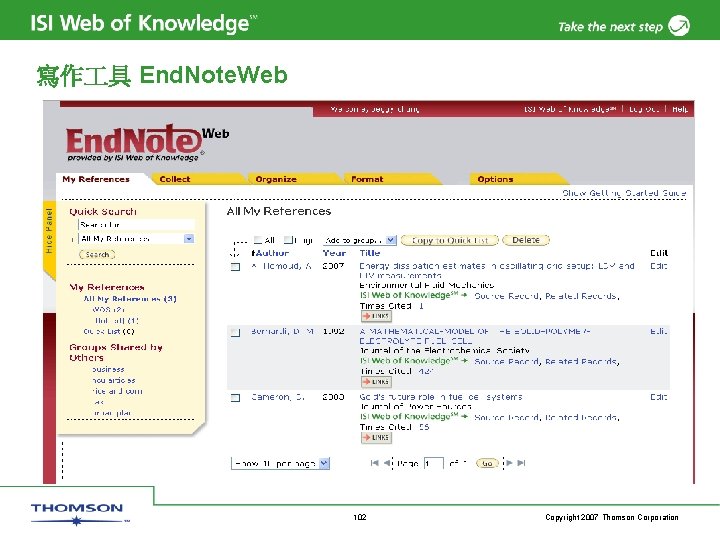Check the 2007 Energy dissipation reference checkbox

pos(236,267)
